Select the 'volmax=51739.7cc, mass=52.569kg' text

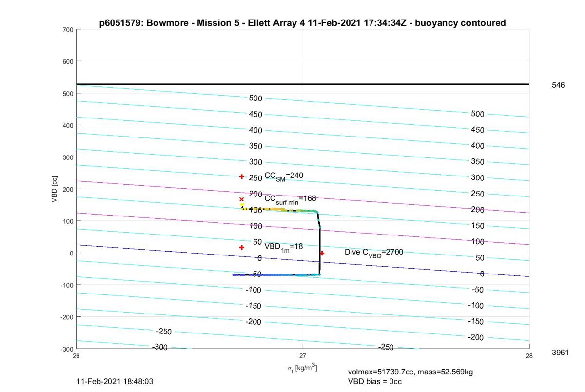tap(410, 372)
